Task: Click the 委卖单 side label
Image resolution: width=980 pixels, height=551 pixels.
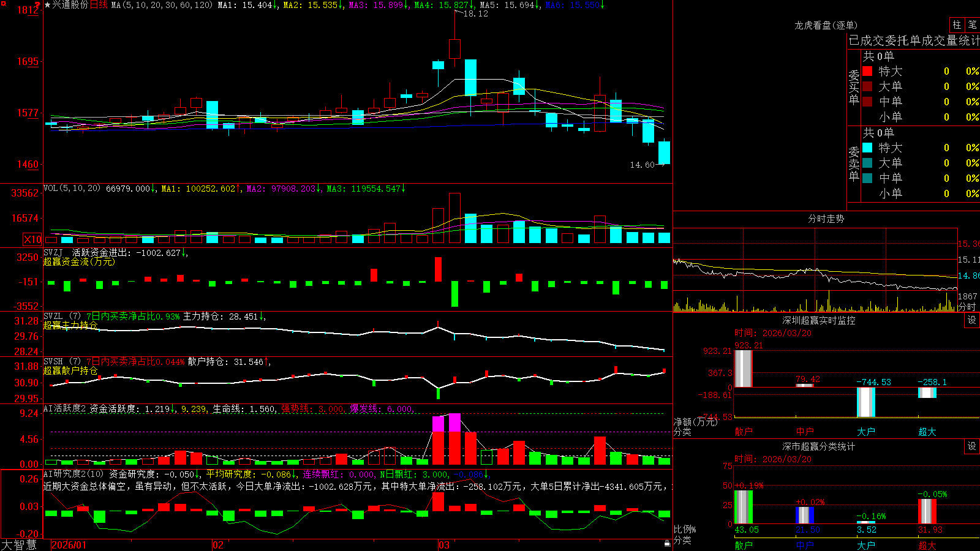Action: 854,164
